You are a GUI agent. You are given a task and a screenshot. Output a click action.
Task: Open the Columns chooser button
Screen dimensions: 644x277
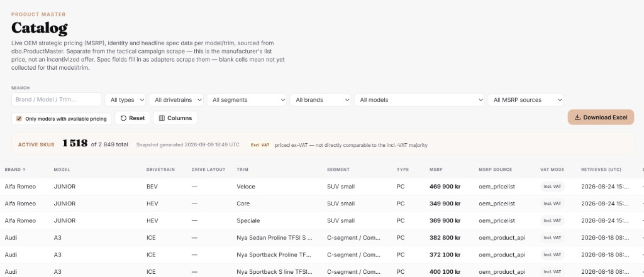175,118
